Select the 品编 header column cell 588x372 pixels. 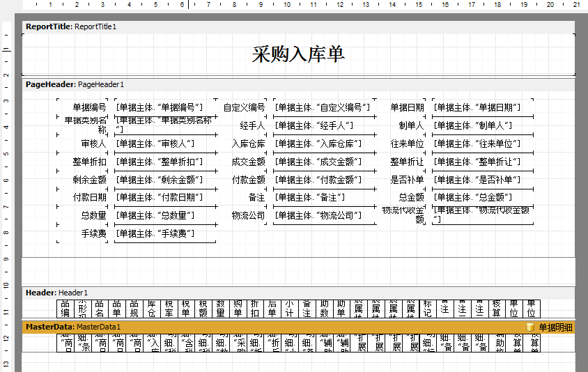[x=65, y=309]
